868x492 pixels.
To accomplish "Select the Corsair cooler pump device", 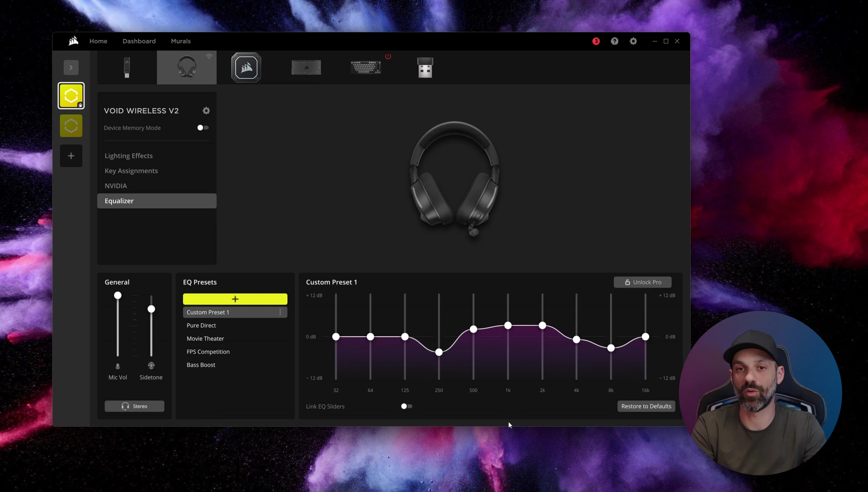I will coord(246,67).
